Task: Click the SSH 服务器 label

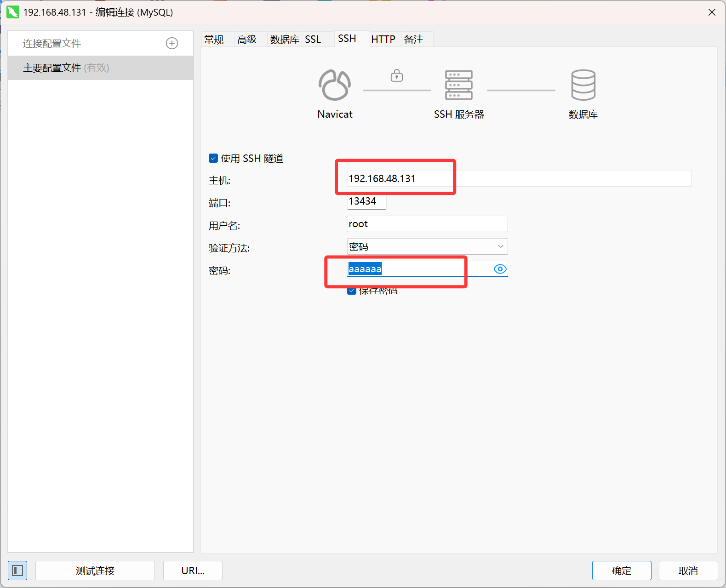Action: [459, 114]
